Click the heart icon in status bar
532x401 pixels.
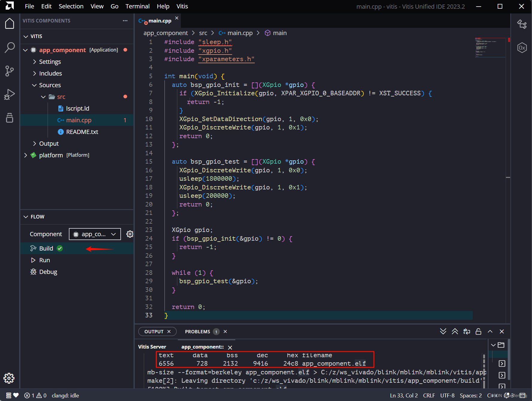(16, 395)
